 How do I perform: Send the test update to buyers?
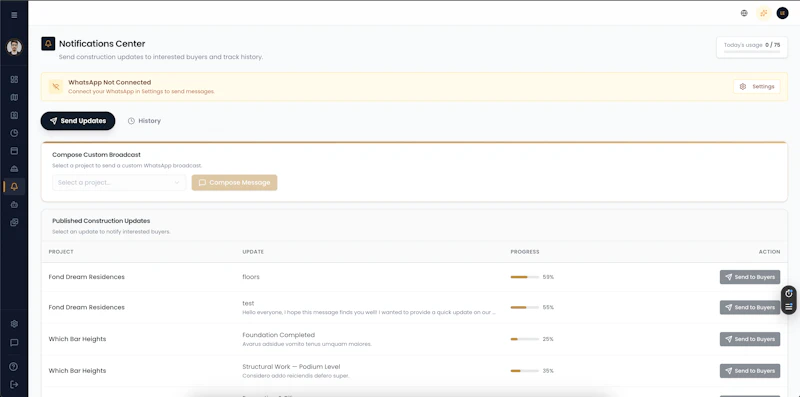click(749, 307)
